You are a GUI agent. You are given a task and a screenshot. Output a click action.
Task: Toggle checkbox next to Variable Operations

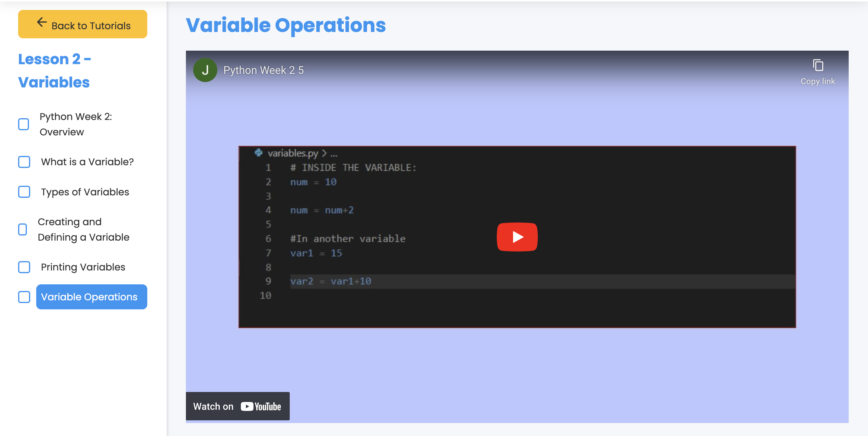click(24, 296)
